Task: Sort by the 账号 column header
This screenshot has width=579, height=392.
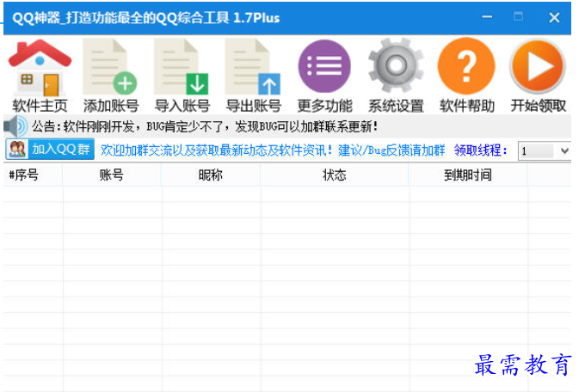Action: click(112, 175)
